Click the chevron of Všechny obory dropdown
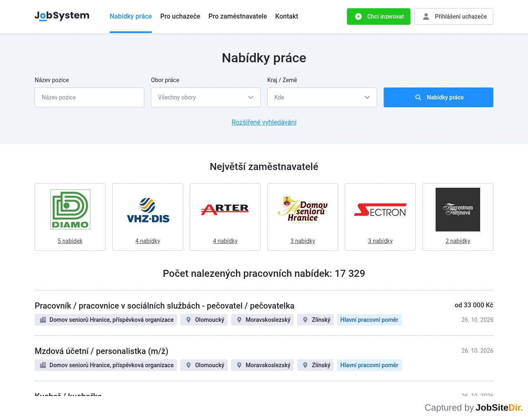This screenshot has width=528, height=420. 251,97
